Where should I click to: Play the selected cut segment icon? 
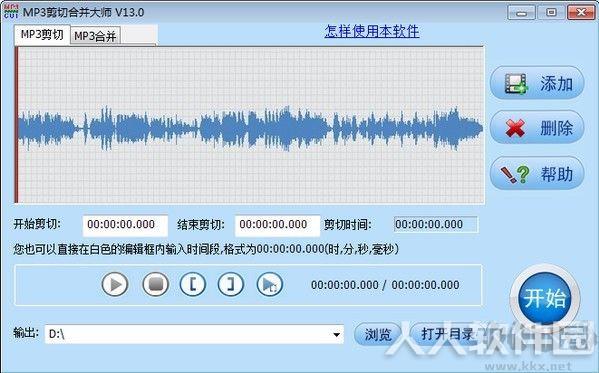coord(270,284)
